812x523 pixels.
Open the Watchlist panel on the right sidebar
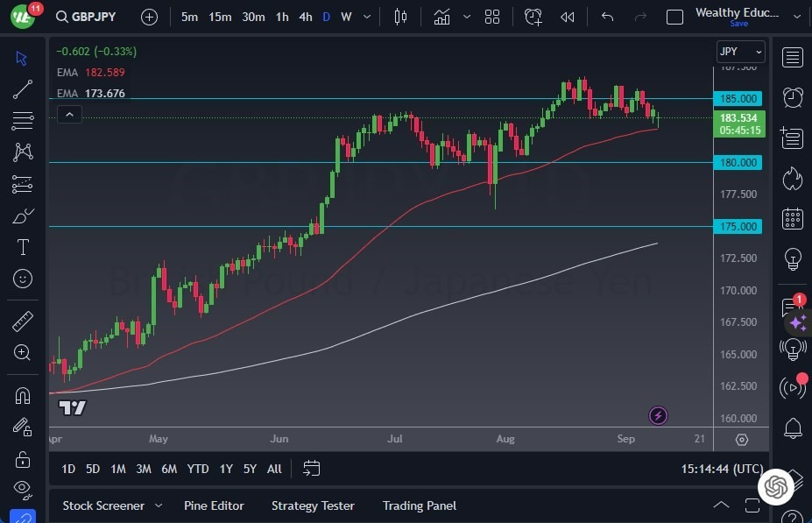791,58
